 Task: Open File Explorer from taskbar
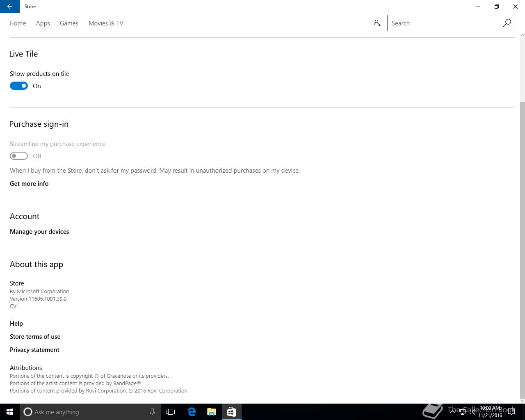coord(212,412)
